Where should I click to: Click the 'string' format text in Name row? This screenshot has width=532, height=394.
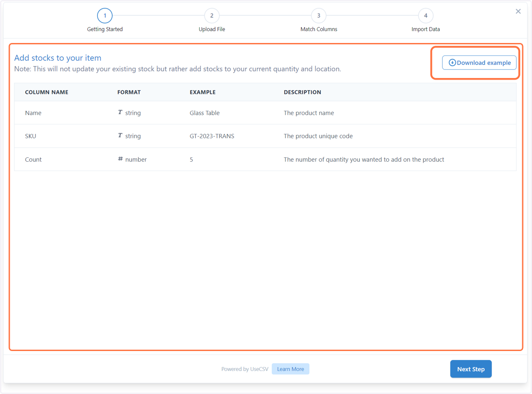click(133, 113)
